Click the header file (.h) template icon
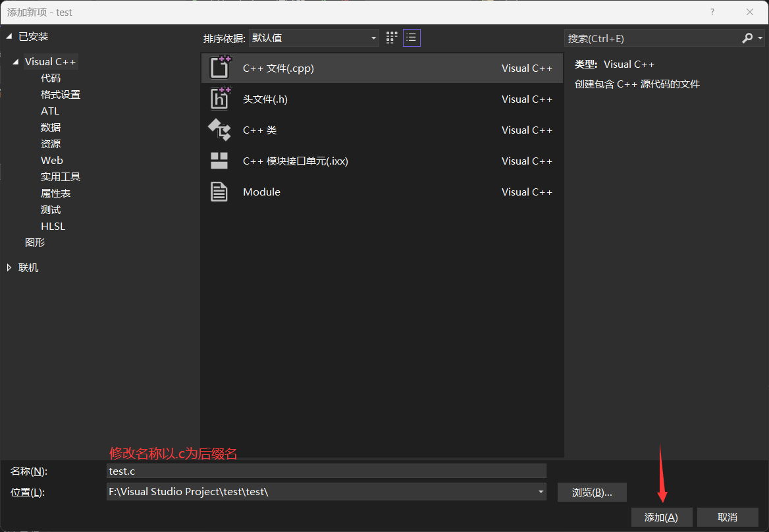The image size is (769, 532). (x=220, y=99)
